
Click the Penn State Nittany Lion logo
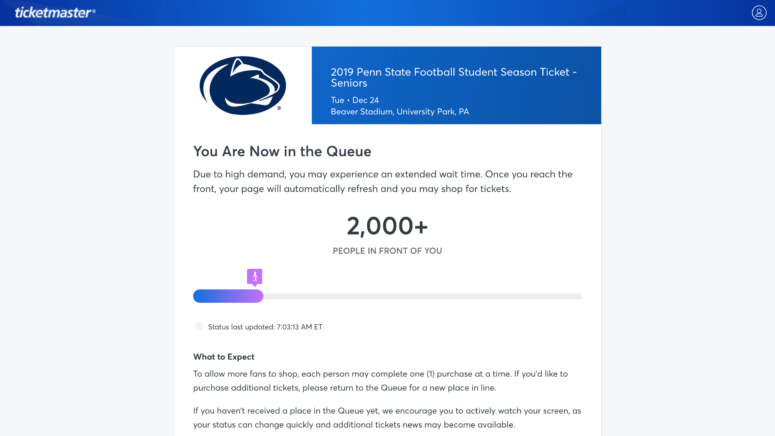pos(242,86)
